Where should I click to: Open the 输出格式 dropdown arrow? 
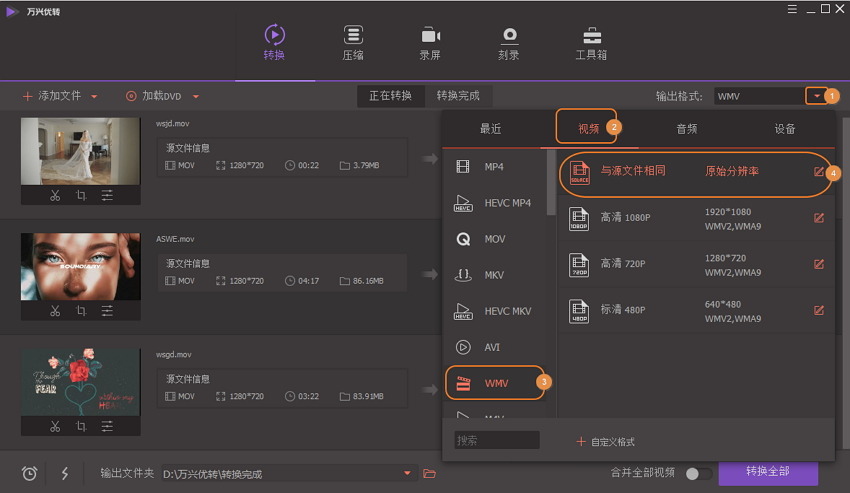816,96
